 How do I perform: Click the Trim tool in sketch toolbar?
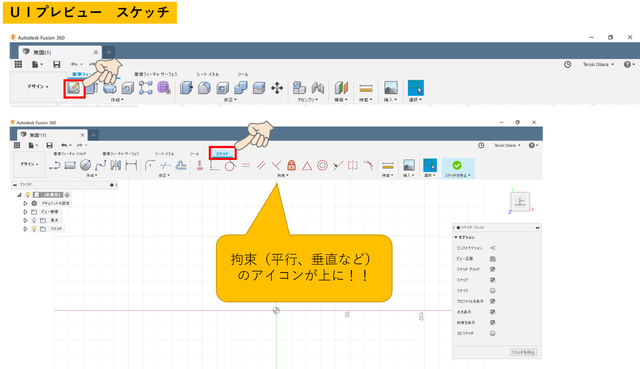point(165,165)
